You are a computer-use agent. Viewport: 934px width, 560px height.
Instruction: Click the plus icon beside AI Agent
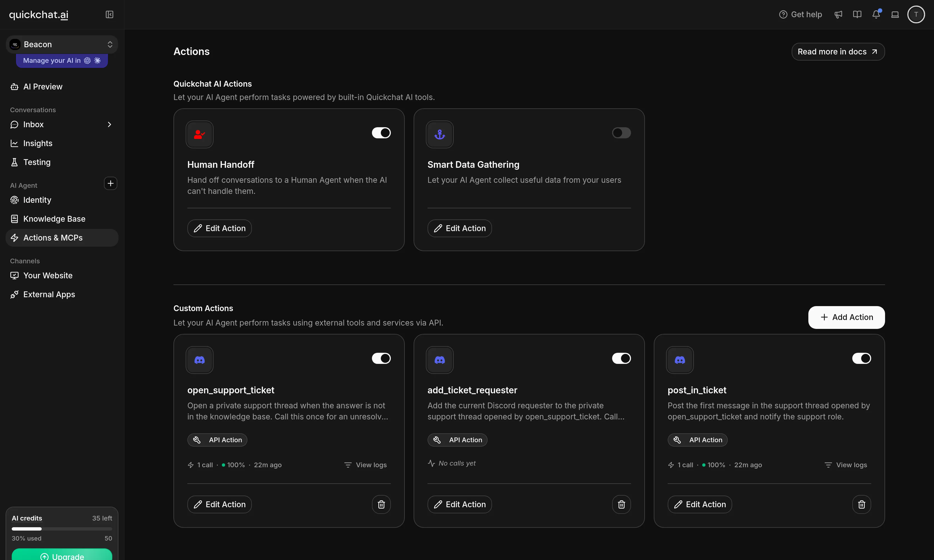pyautogui.click(x=110, y=183)
